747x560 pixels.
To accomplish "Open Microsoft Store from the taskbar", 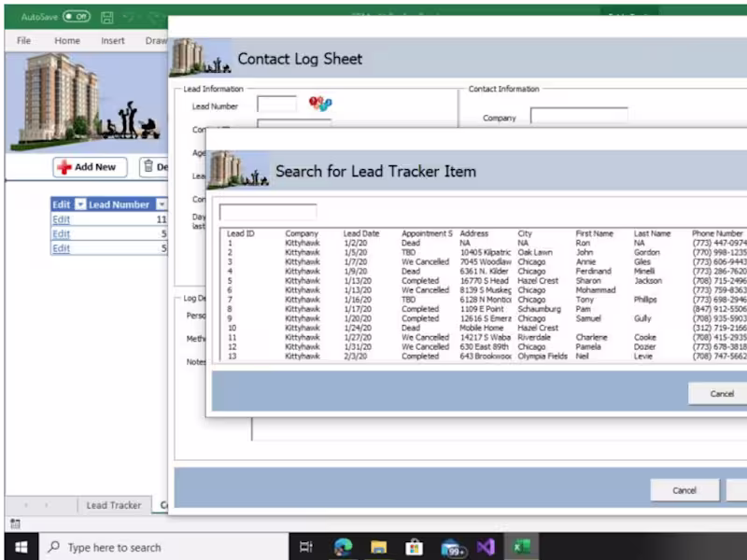I will click(x=414, y=547).
